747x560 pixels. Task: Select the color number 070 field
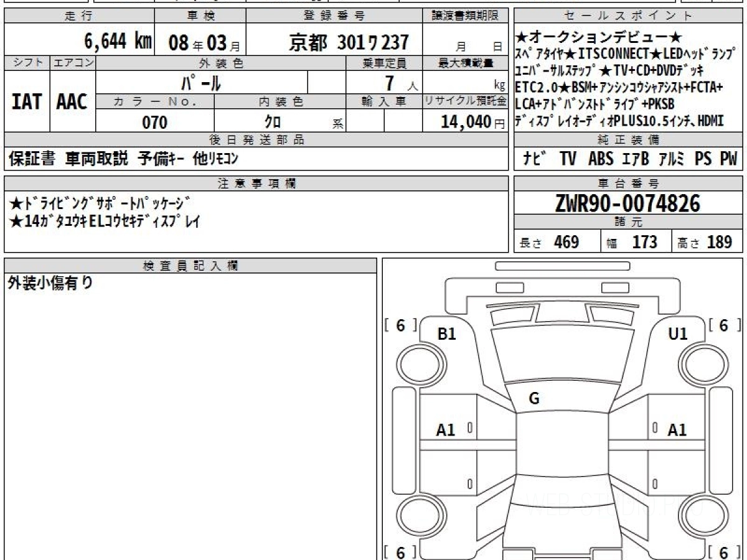(155, 123)
